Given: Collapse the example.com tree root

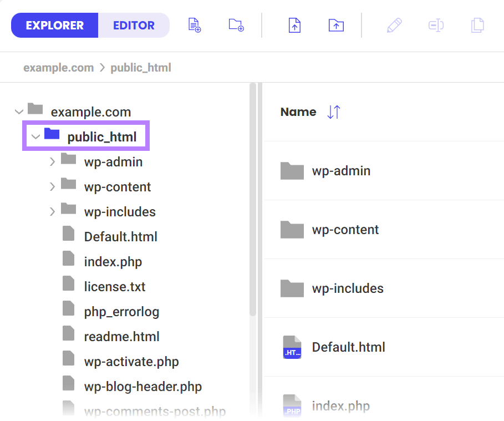Looking at the screenshot, I should [x=19, y=111].
